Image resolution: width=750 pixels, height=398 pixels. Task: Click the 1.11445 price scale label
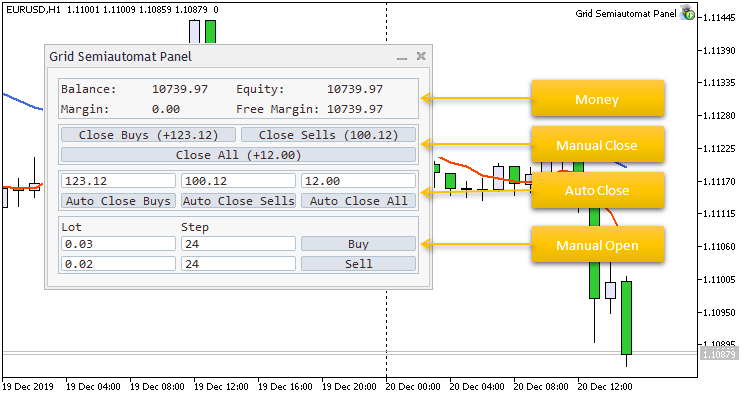(x=719, y=18)
